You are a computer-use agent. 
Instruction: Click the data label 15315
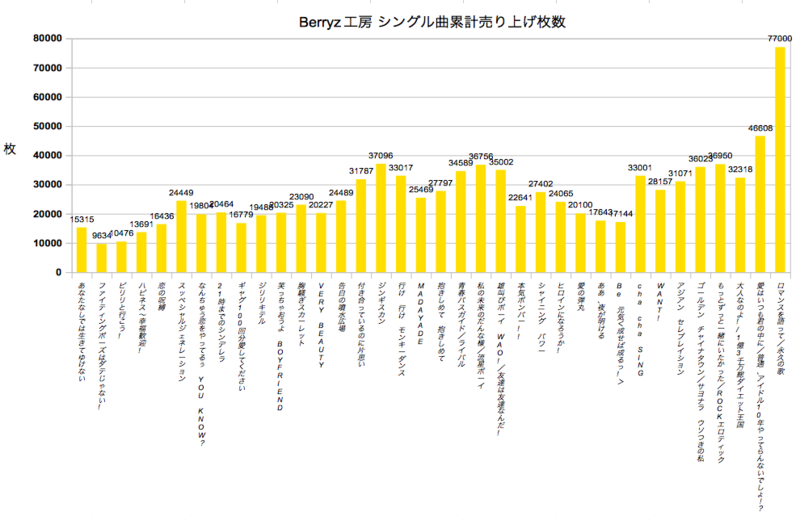(82, 219)
